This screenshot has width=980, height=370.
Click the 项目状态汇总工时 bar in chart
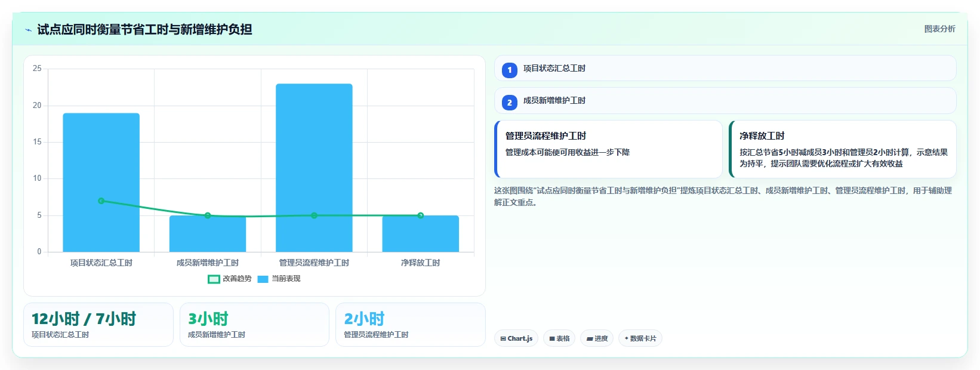click(101, 182)
